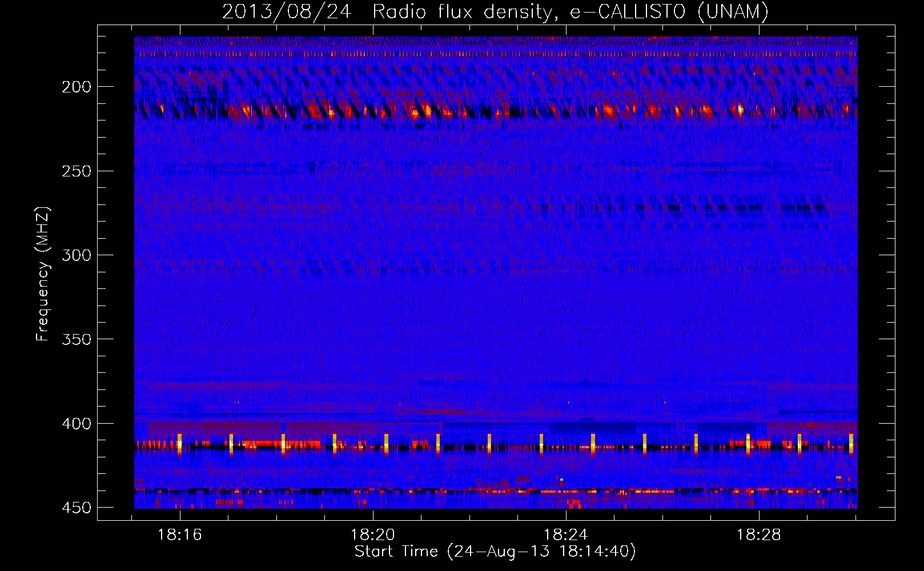The width and height of the screenshot is (924, 571).
Task: Click the 400 frequency tick label
Action: (77, 424)
